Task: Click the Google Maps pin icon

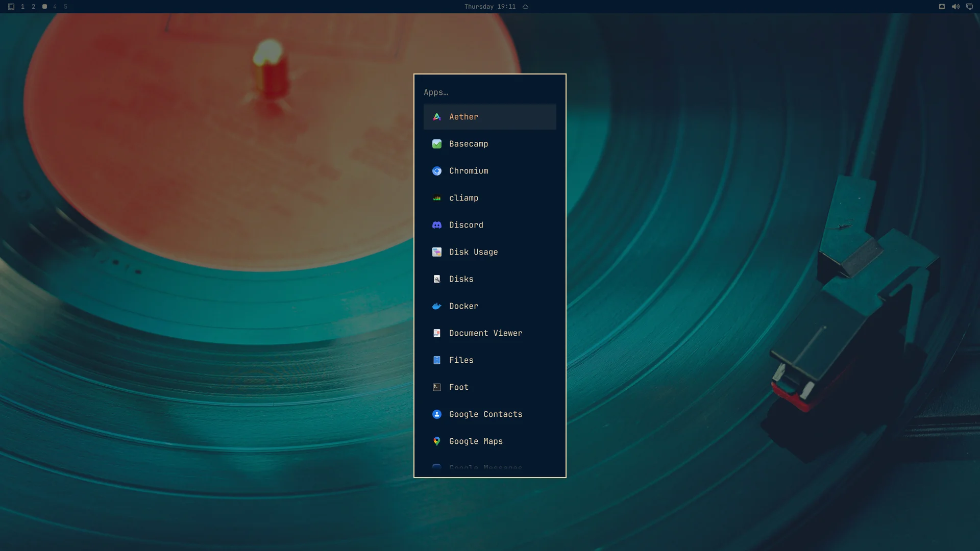Action: pos(437,441)
